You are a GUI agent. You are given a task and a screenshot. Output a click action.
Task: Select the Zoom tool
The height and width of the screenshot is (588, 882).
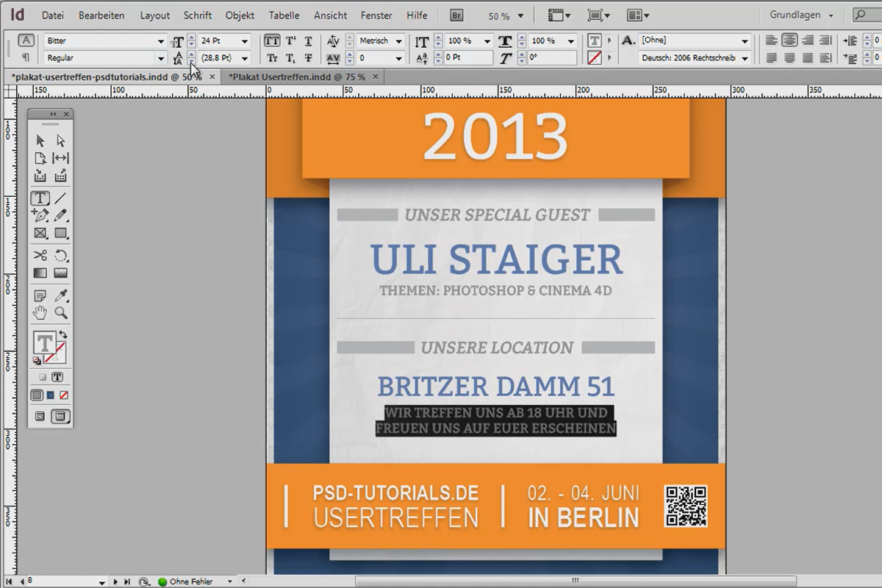pyautogui.click(x=61, y=313)
